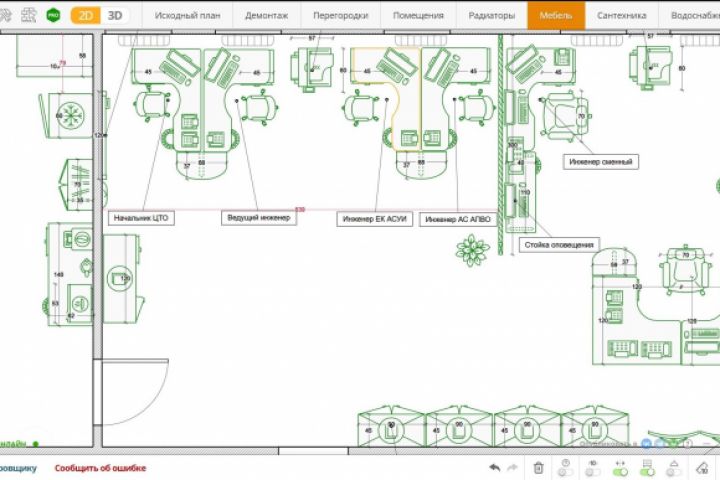This screenshot has width=720, height=480.
Task: Select the chair at Инженер АС АПВО desk
Action: click(477, 108)
